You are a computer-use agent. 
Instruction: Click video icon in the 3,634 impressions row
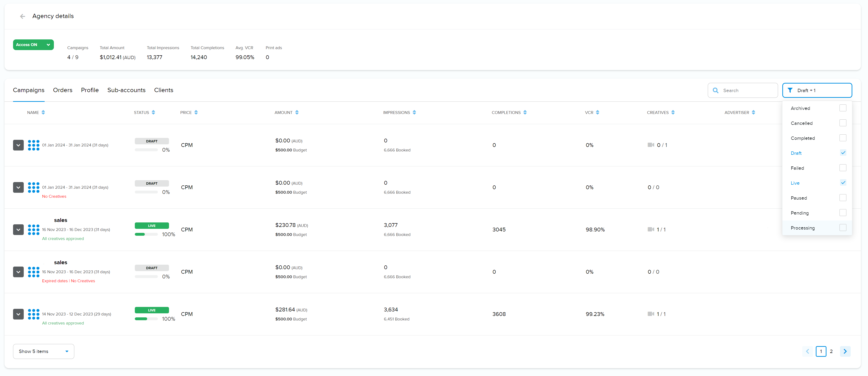coord(651,314)
